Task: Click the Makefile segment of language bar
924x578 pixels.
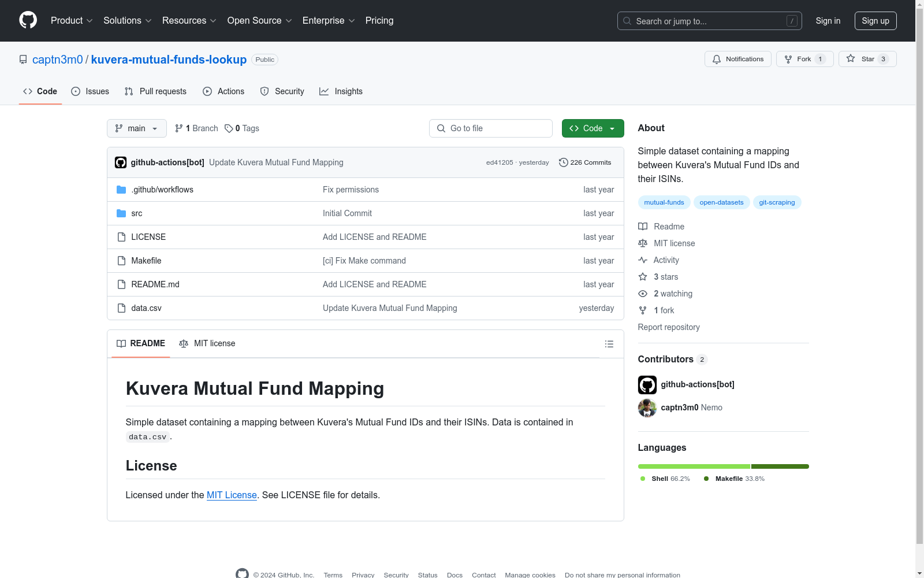Action: 780,466
